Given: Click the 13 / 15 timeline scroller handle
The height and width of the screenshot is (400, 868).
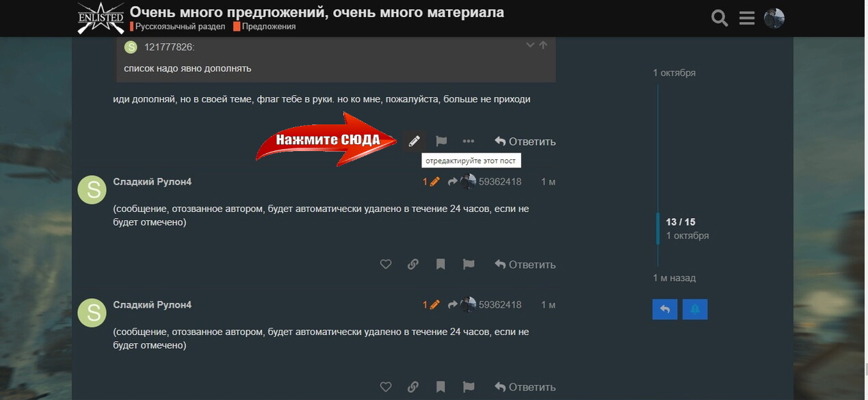Looking at the screenshot, I should pyautogui.click(x=681, y=228).
